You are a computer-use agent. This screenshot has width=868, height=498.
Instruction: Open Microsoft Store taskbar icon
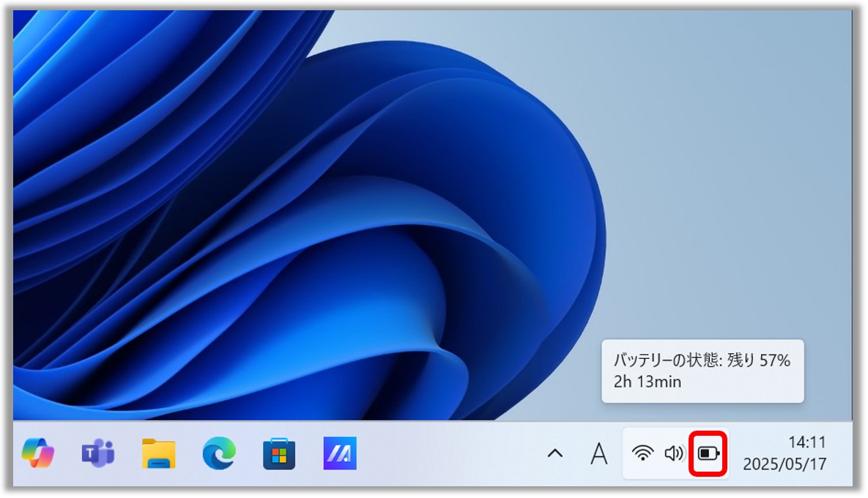pos(279,453)
